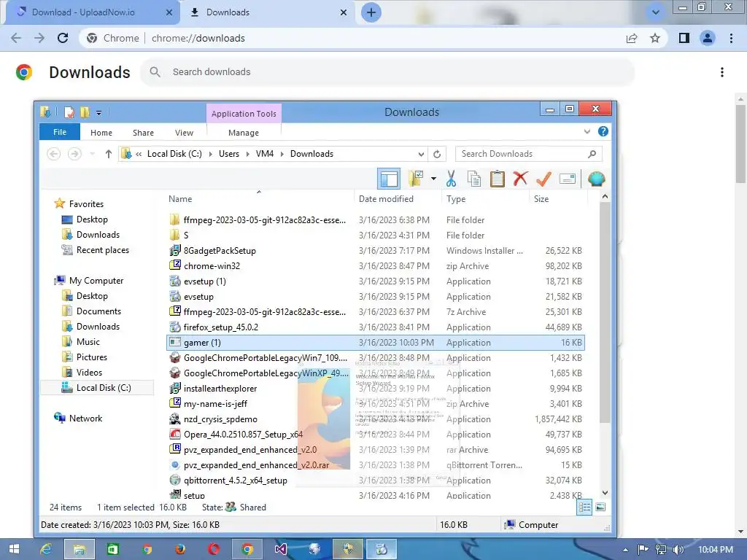Open the address bar history dropdown
Viewport: 747px width, 560px height.
[421, 154]
